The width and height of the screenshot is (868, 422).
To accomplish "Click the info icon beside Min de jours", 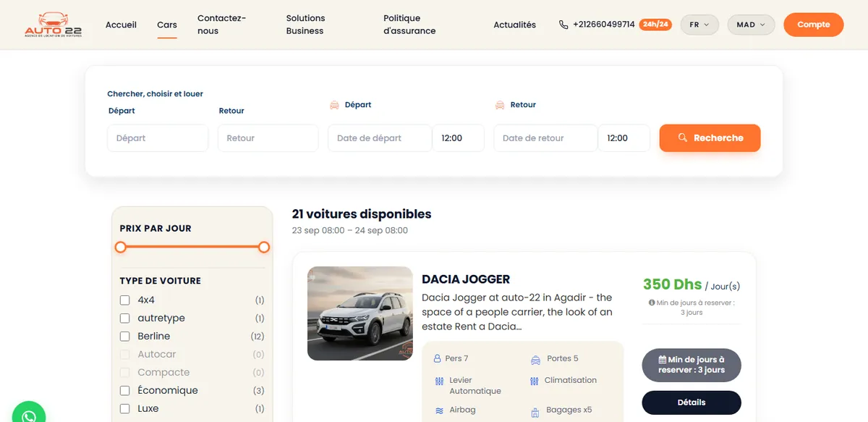I will point(652,303).
